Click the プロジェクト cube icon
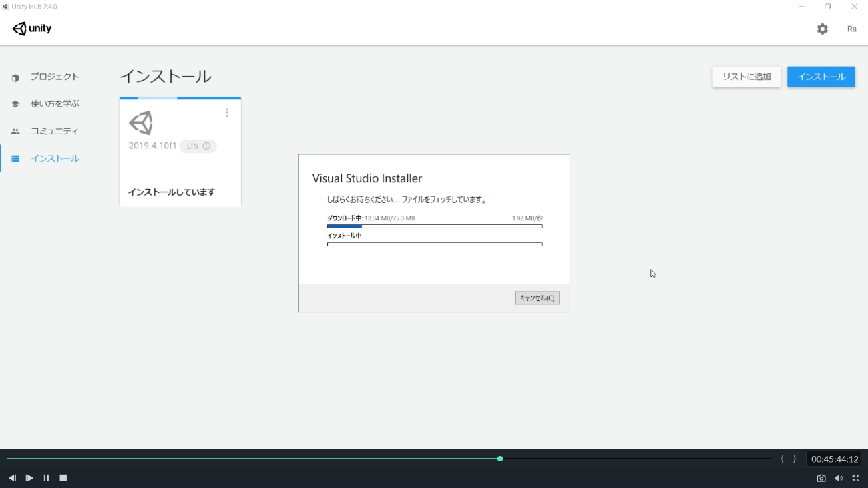 tap(15, 77)
